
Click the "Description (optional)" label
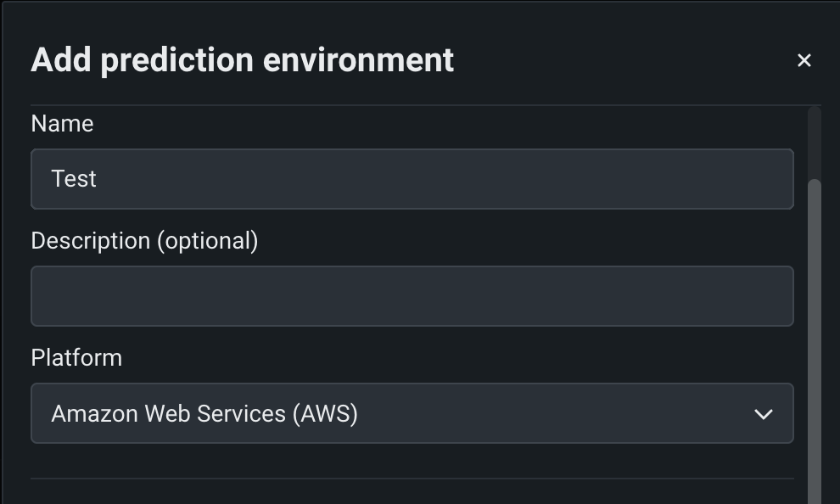click(x=144, y=241)
